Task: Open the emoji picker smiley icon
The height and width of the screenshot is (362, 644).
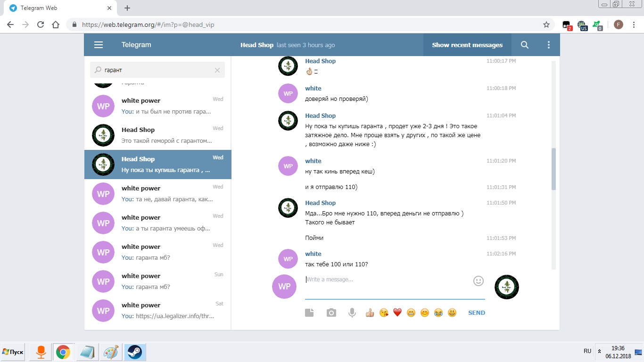Action: [x=479, y=281]
